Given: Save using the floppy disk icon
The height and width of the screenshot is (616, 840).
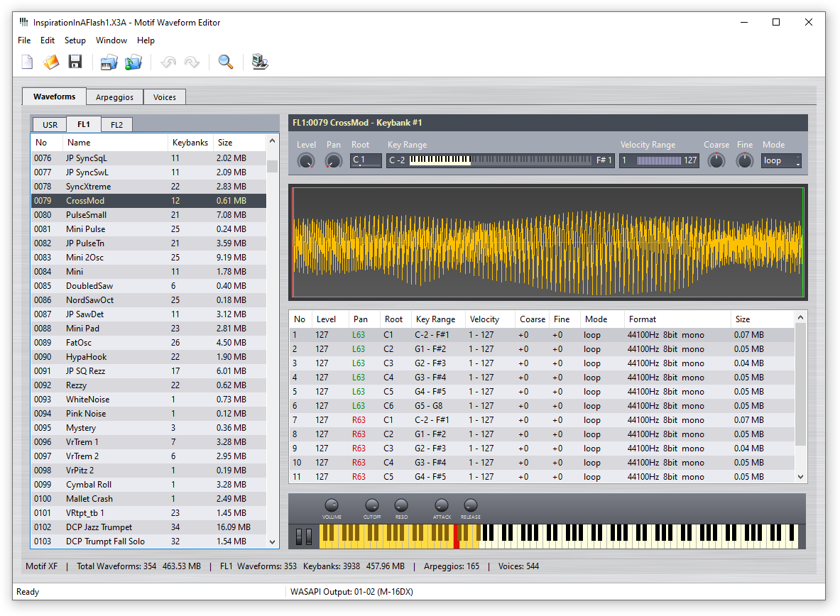Looking at the screenshot, I should [75, 62].
